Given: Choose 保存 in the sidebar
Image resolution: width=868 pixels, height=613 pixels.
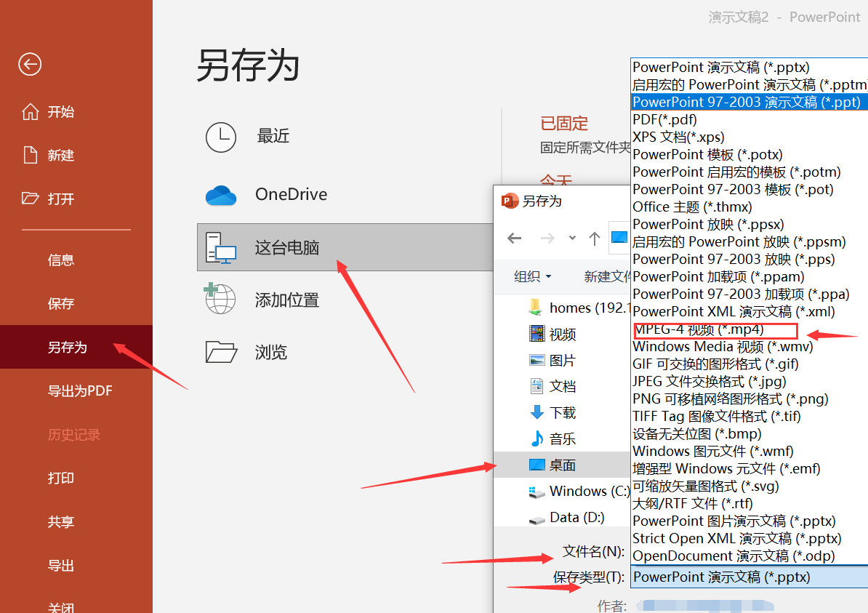Looking at the screenshot, I should point(61,303).
